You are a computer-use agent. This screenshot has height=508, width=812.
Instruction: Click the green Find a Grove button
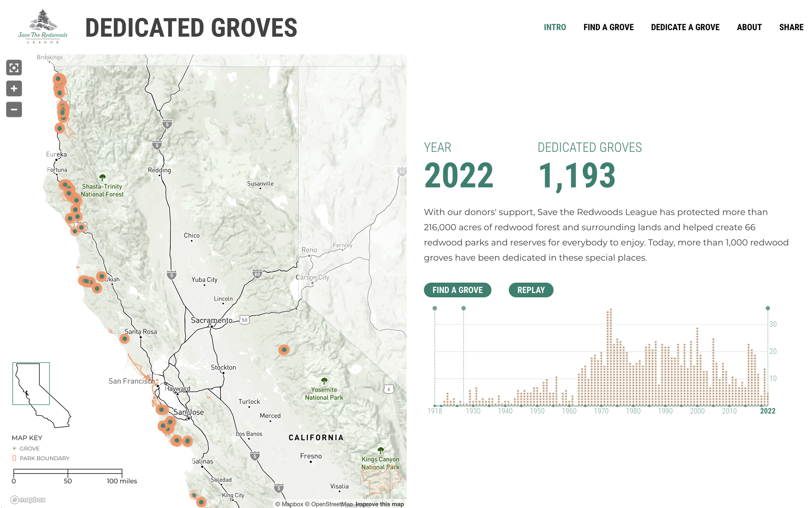coord(458,290)
